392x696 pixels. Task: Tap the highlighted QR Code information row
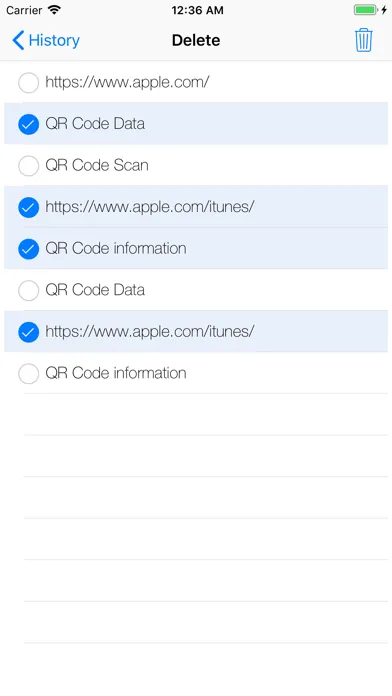point(196,249)
